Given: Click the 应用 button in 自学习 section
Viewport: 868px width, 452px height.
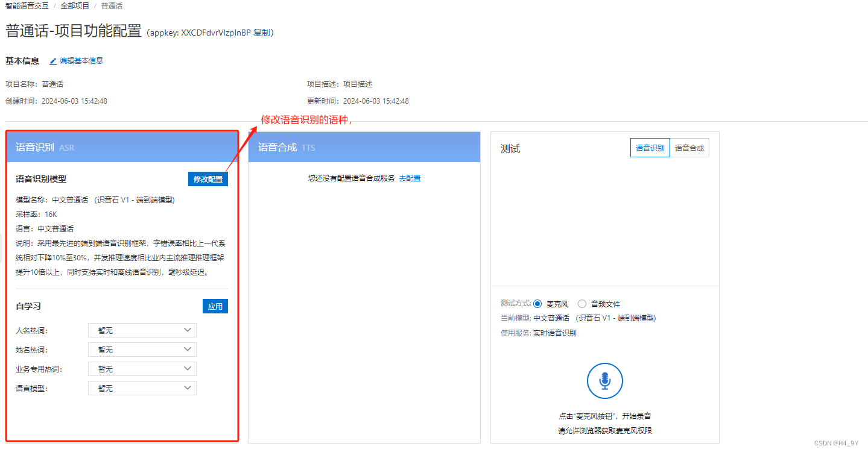Looking at the screenshot, I should [215, 306].
